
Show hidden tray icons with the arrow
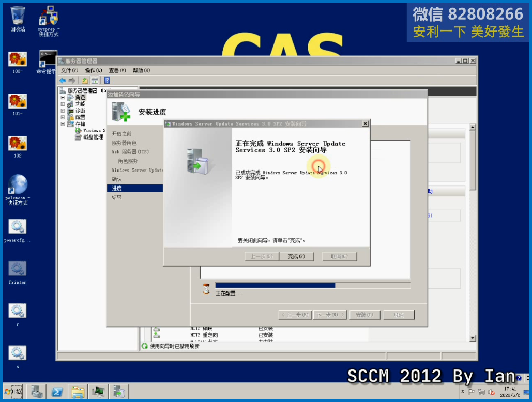[x=462, y=392]
